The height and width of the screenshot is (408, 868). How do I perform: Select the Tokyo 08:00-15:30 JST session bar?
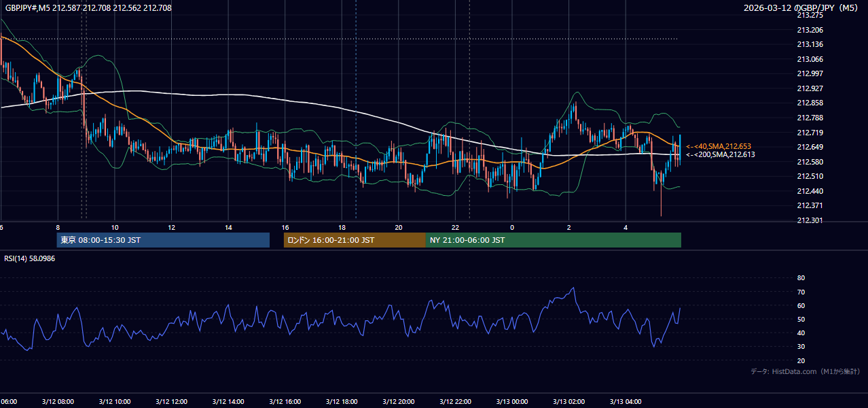(163, 240)
